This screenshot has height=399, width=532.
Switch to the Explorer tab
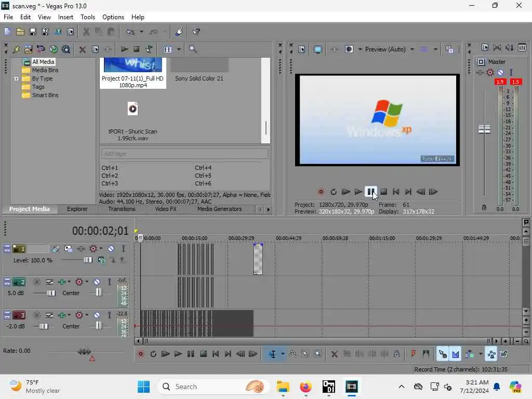click(77, 209)
